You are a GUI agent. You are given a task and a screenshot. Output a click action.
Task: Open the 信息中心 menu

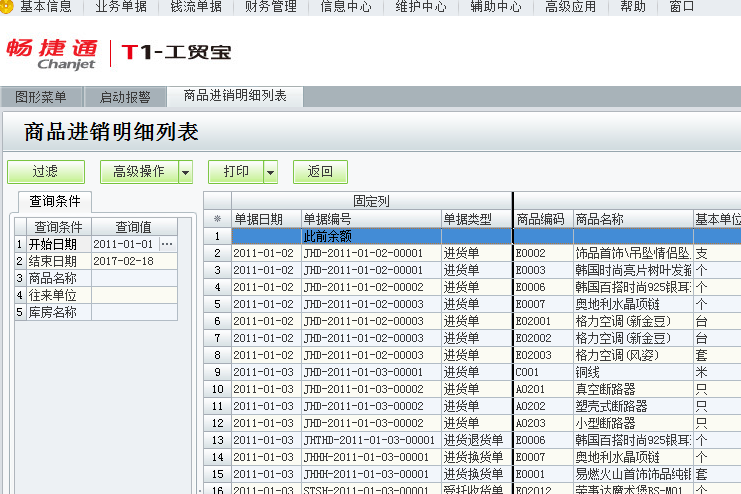(346, 7)
